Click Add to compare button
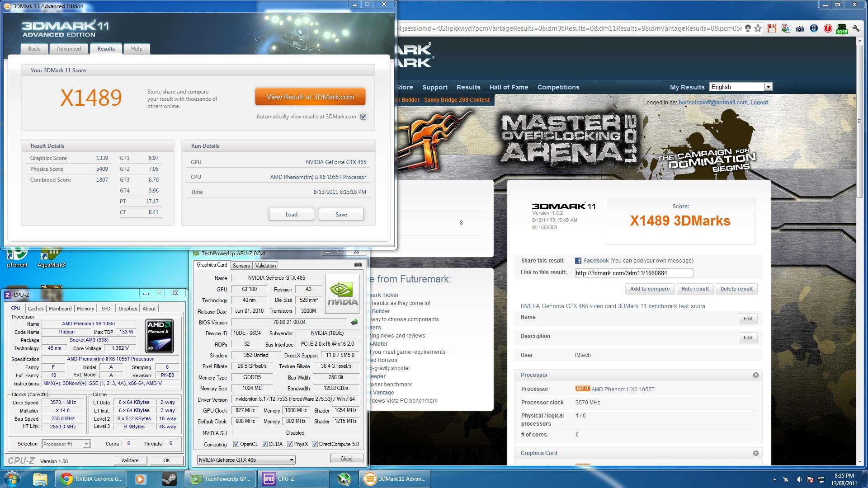This screenshot has height=488, width=868. coord(650,289)
